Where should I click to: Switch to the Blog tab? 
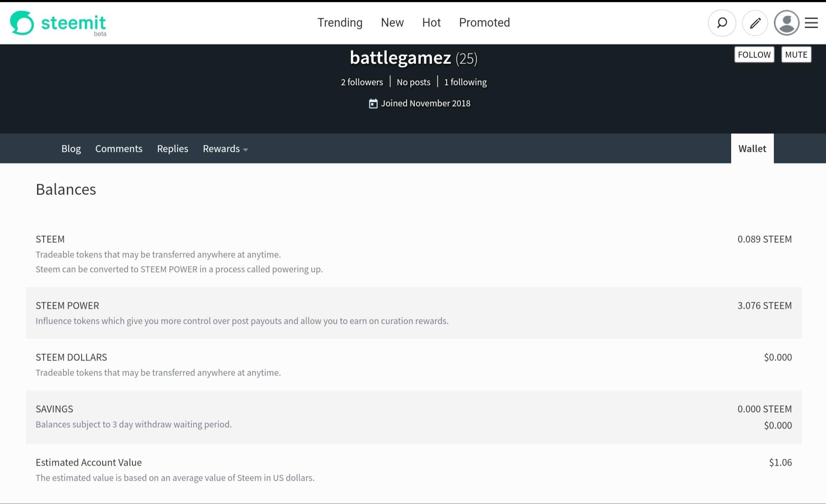pyautogui.click(x=71, y=149)
